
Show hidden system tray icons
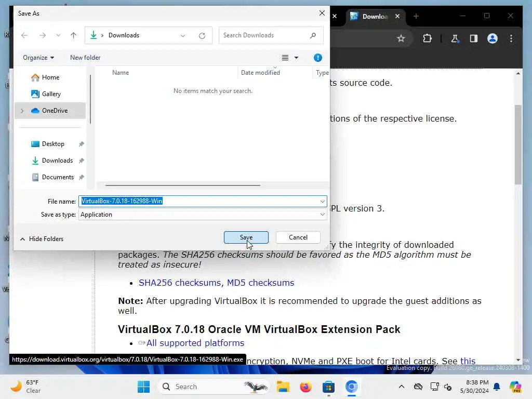click(x=402, y=387)
